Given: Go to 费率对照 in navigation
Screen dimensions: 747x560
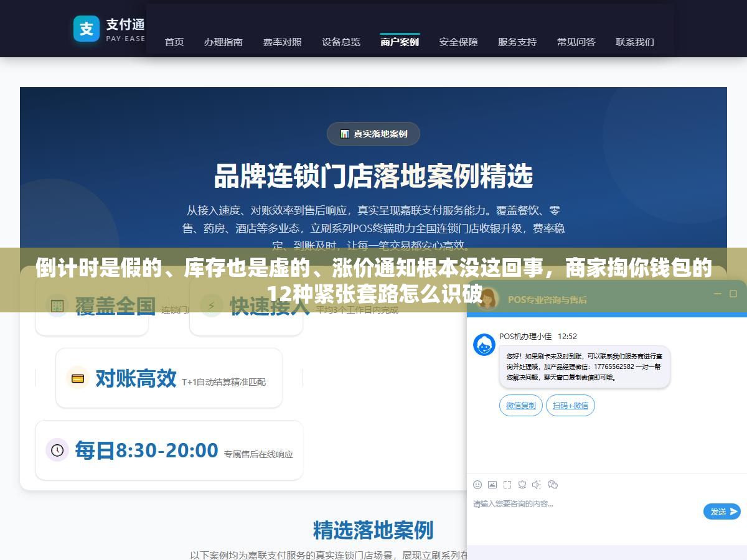Looking at the screenshot, I should click(x=282, y=42).
